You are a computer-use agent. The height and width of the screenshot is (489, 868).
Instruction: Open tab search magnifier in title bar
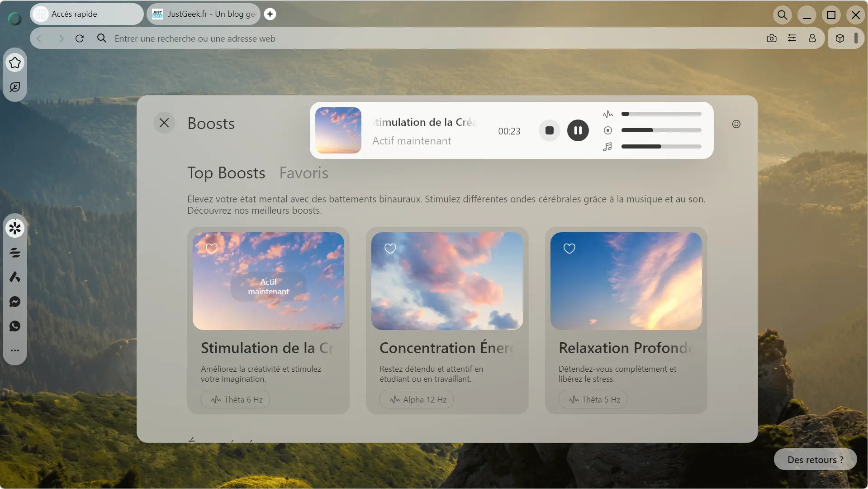pos(782,15)
